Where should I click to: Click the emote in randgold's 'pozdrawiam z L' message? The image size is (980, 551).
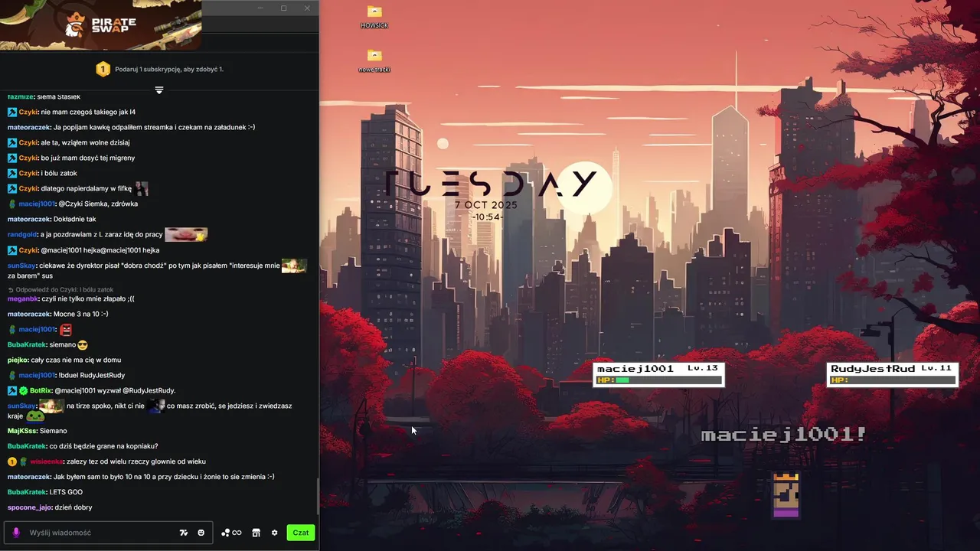click(186, 234)
